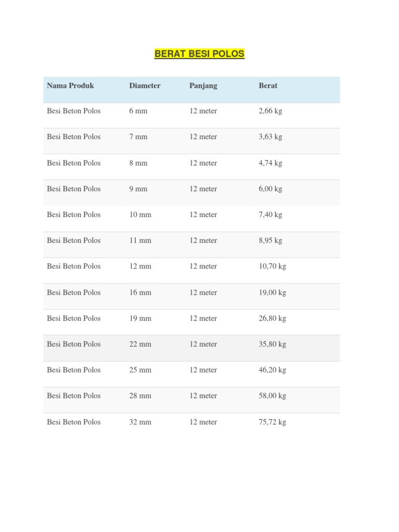Click 12 meter in the 32 mm row

pyautogui.click(x=203, y=422)
